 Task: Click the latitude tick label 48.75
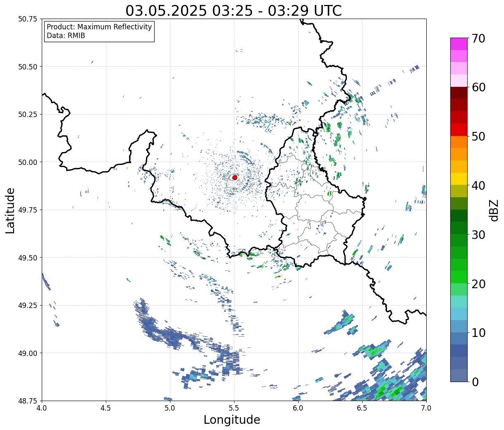[28, 401]
